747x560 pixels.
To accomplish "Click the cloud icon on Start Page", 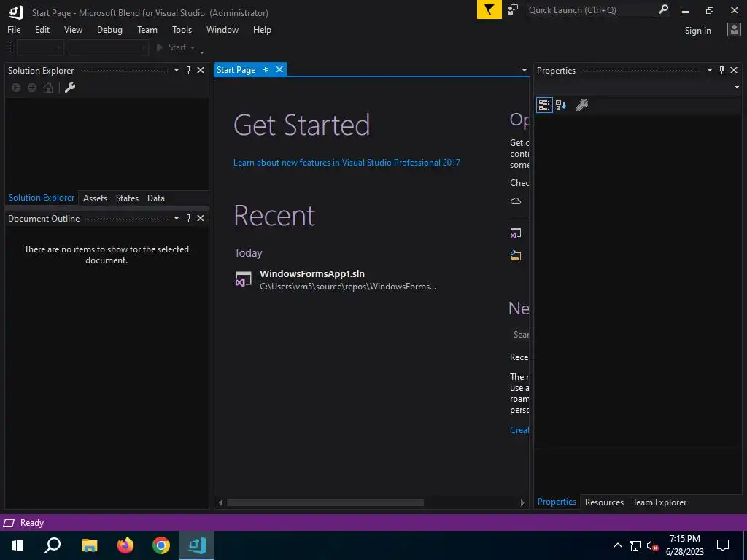I will tap(516, 201).
